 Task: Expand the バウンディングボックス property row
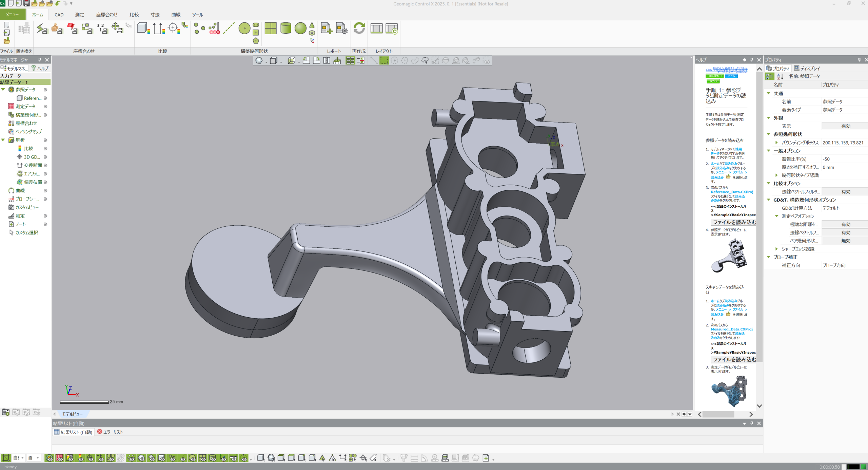coord(776,143)
